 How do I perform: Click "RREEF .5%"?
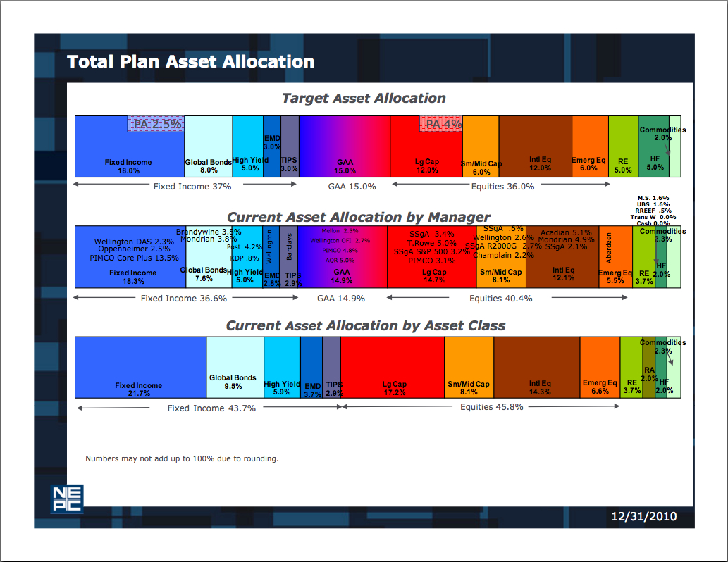(x=653, y=211)
